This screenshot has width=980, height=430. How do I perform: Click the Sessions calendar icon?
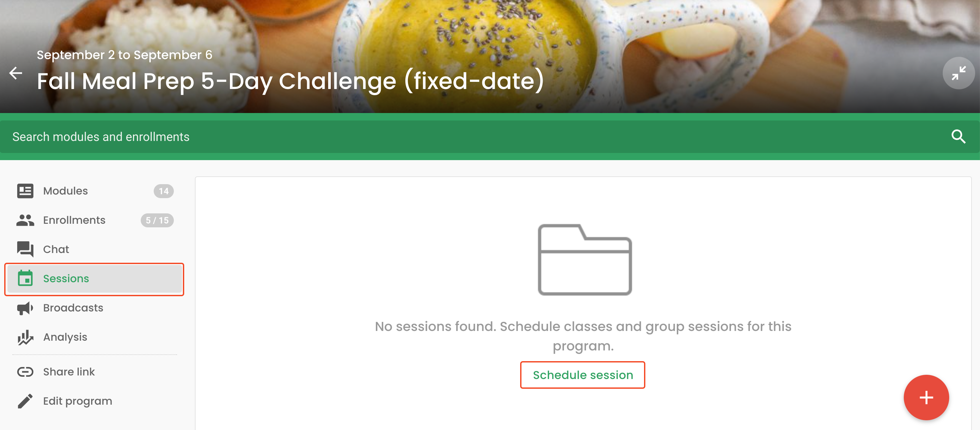coord(25,278)
